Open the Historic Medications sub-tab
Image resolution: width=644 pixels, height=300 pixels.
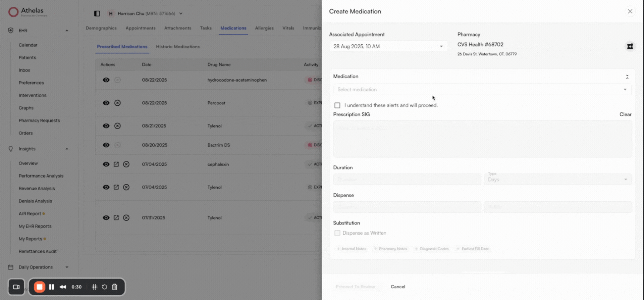point(178,47)
